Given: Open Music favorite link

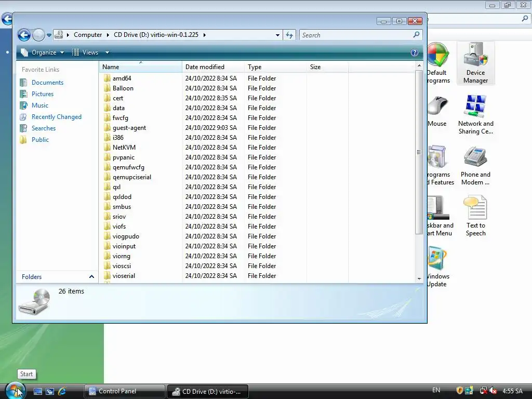Looking at the screenshot, I should (x=39, y=105).
